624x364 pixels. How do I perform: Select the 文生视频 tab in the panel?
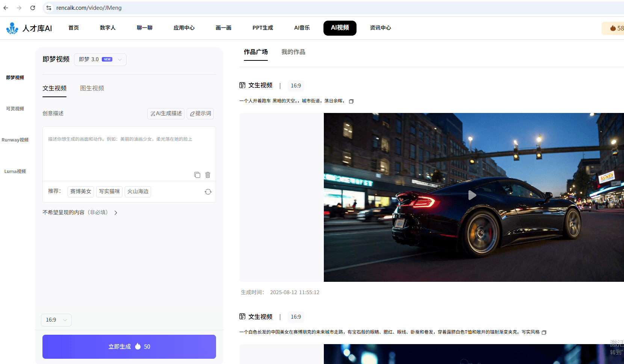tap(54, 89)
